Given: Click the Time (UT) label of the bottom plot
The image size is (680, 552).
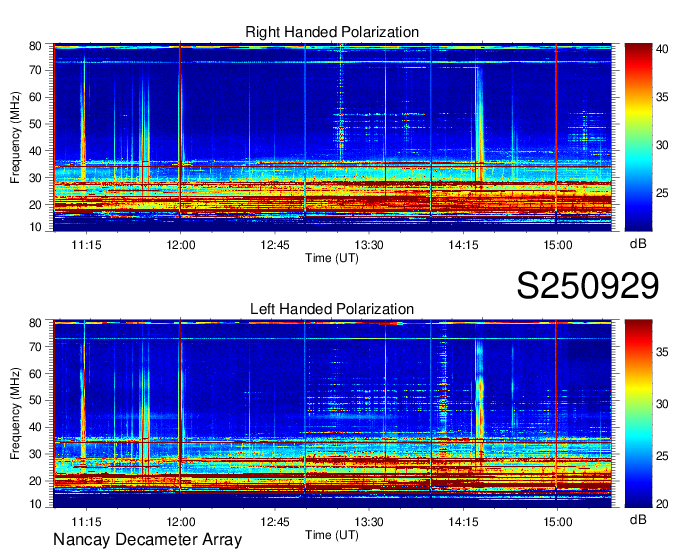Looking at the screenshot, I should [x=332, y=533].
